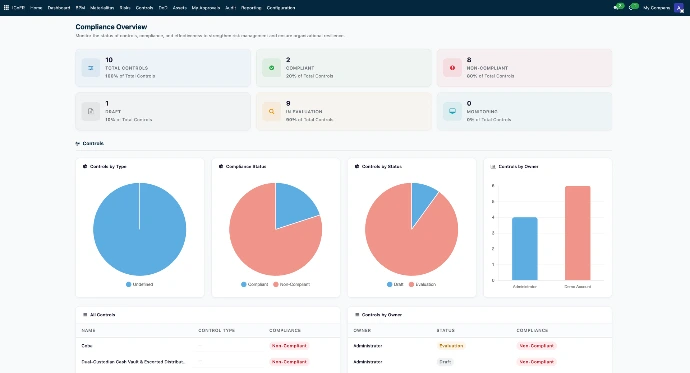Open the messages icon with green badge

619,7
